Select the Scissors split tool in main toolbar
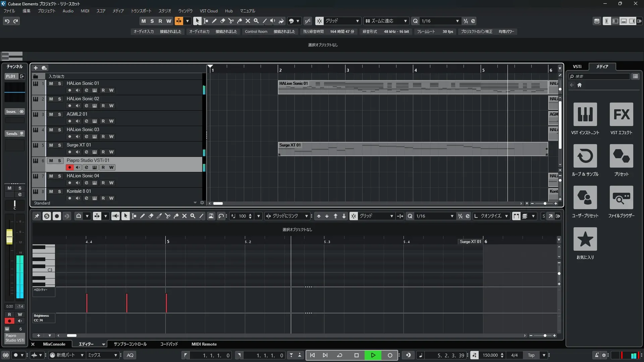Image resolution: width=644 pixels, height=362 pixels. click(x=231, y=21)
